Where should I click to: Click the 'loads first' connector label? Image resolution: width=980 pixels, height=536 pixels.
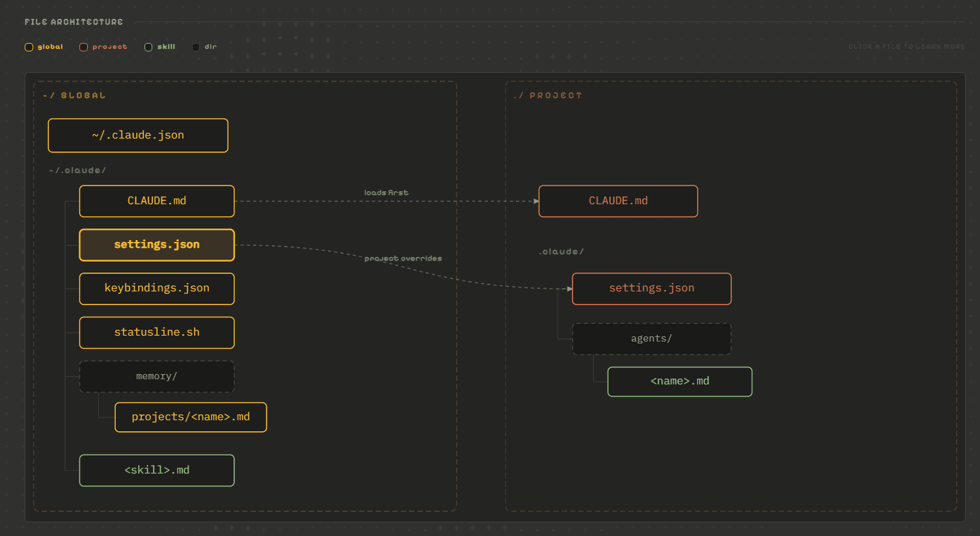coord(387,193)
